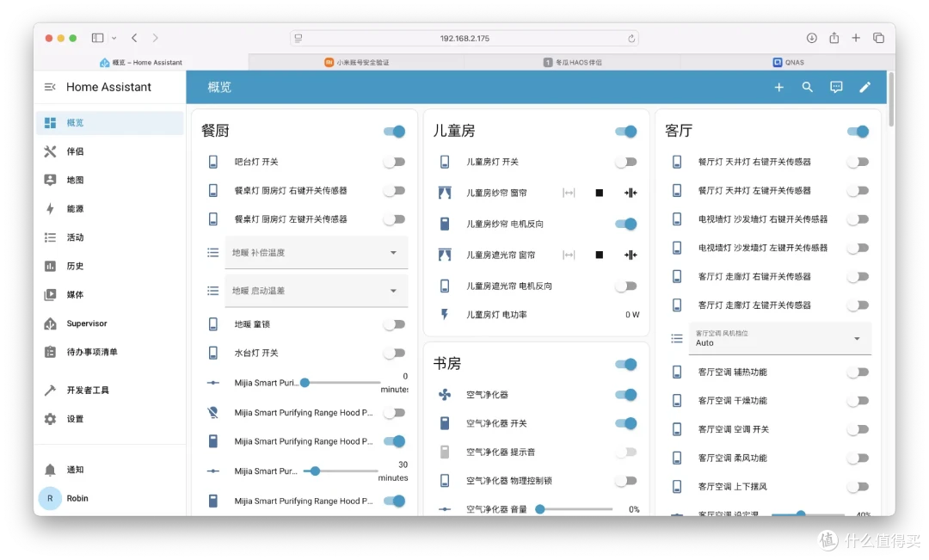Turn on 吧台灯 开关
The height and width of the screenshot is (560, 929).
(x=394, y=162)
